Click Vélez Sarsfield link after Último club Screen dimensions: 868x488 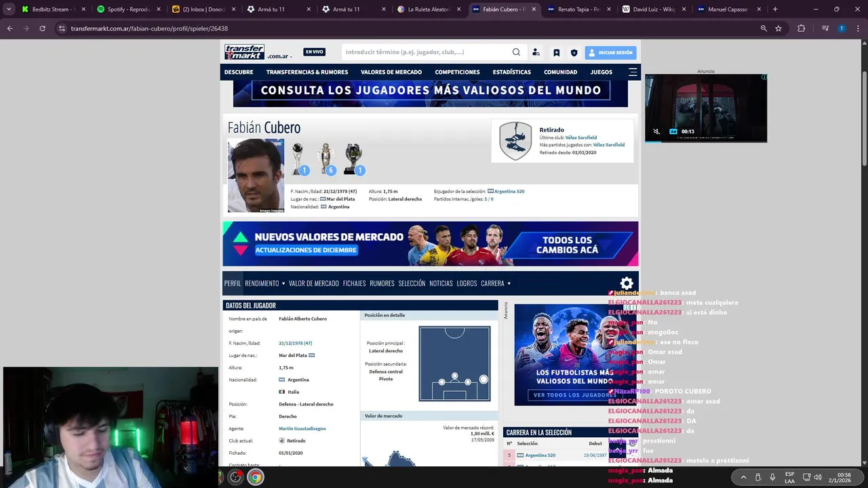click(x=581, y=138)
